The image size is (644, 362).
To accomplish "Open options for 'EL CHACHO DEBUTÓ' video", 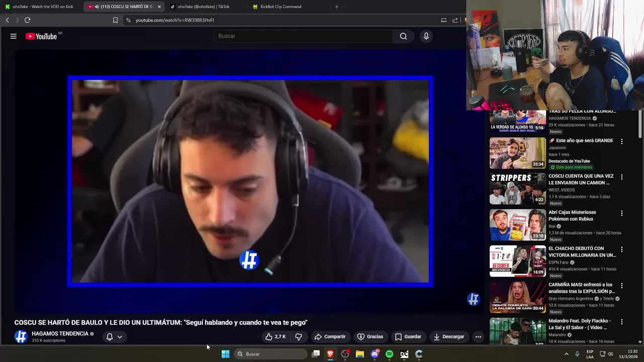I will [x=622, y=249].
